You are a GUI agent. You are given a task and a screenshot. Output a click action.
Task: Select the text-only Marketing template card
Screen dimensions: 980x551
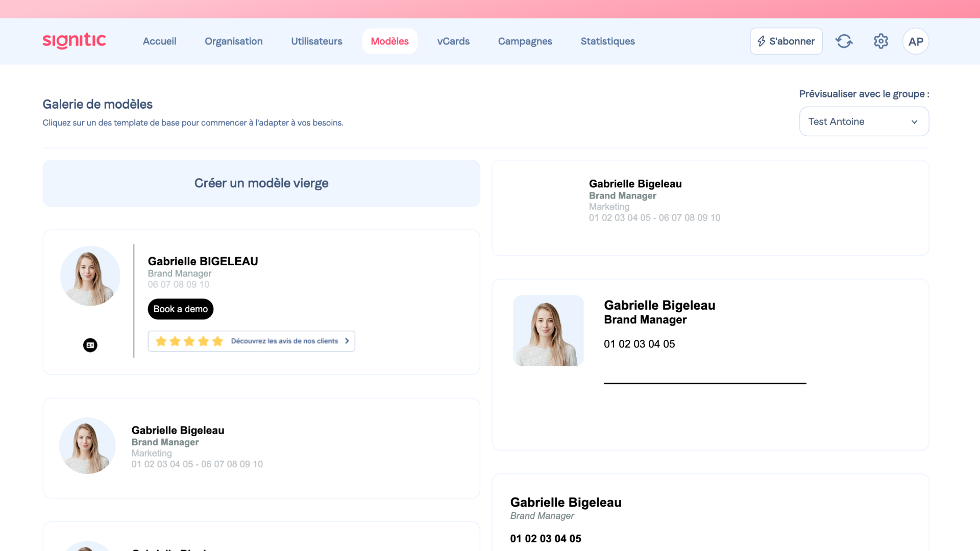[x=709, y=208]
